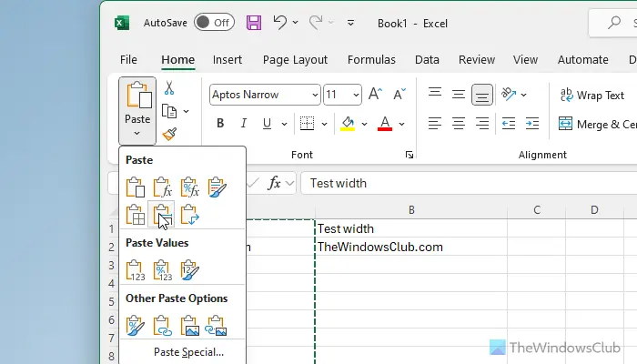Open Borders dropdown arrow
Image resolution: width=637 pixels, height=364 pixels.
point(324,124)
